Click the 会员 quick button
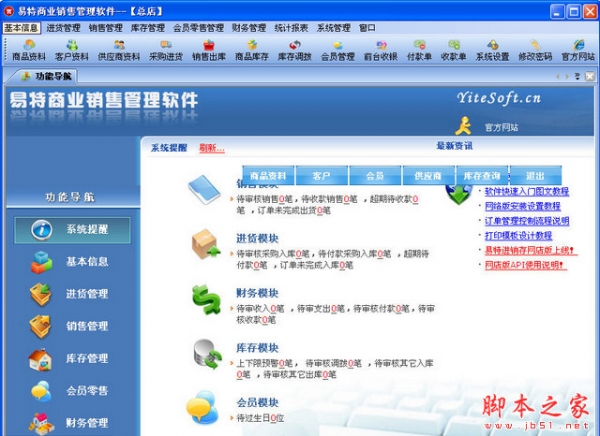The height and width of the screenshot is (436, 600). tap(375, 176)
